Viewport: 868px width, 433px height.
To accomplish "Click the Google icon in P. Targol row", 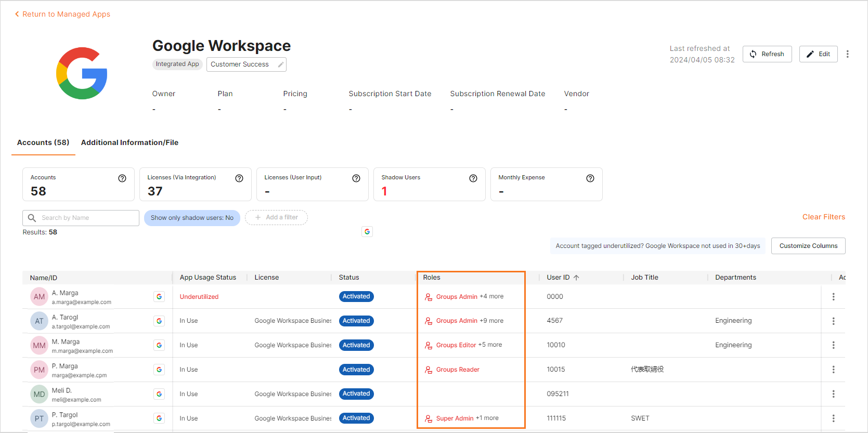I will [159, 418].
